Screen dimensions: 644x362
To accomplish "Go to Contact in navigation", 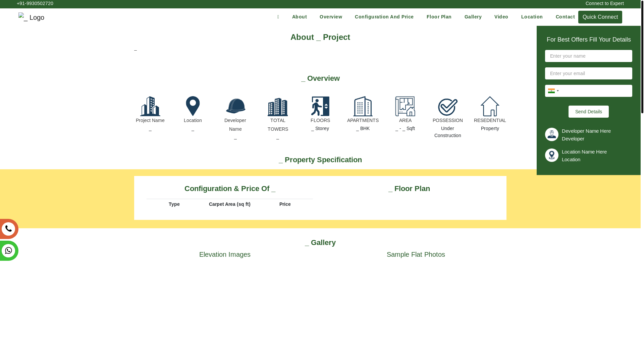I will tap(565, 17).
